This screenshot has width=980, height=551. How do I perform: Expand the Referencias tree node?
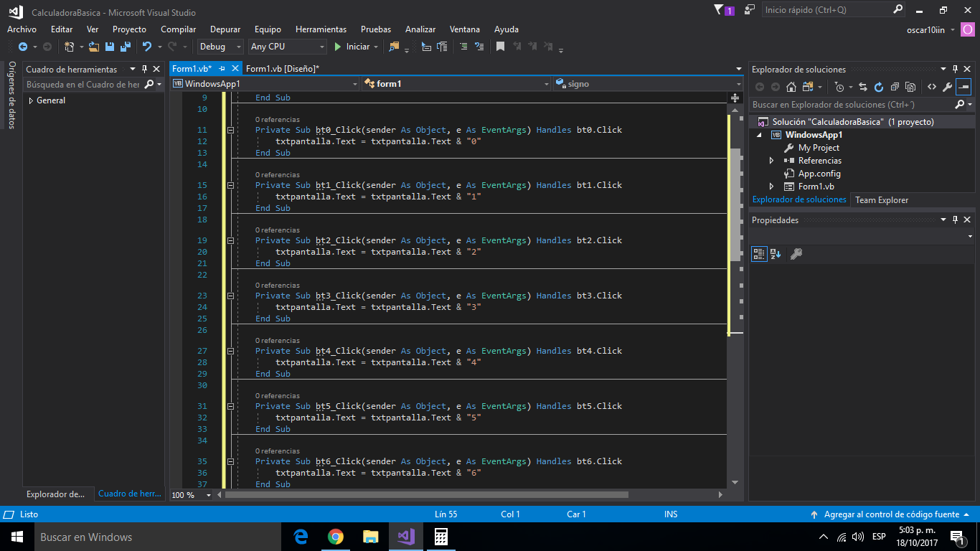[771, 161]
